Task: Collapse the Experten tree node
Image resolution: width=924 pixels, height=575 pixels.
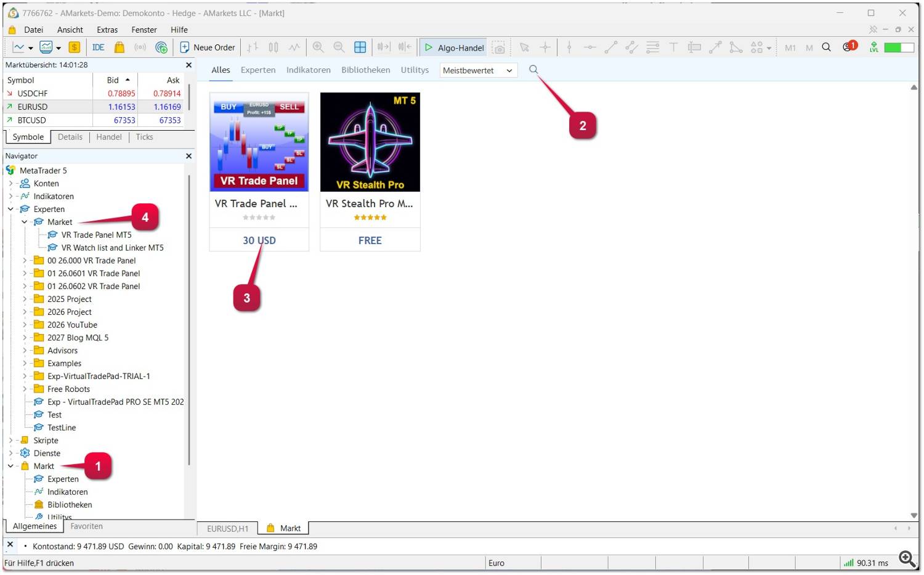Action: coord(10,209)
